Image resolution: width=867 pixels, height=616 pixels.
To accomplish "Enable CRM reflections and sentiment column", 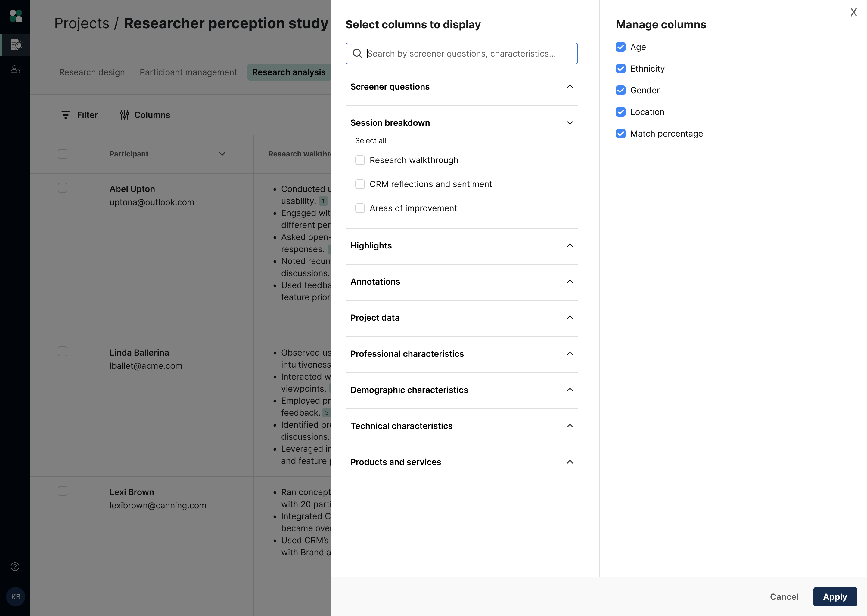I will pyautogui.click(x=360, y=184).
